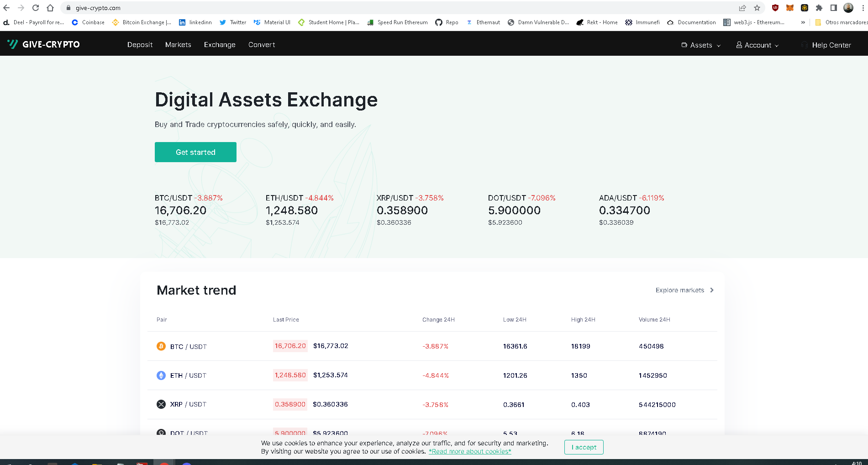Open the MetaMask extension icon

tap(789, 8)
